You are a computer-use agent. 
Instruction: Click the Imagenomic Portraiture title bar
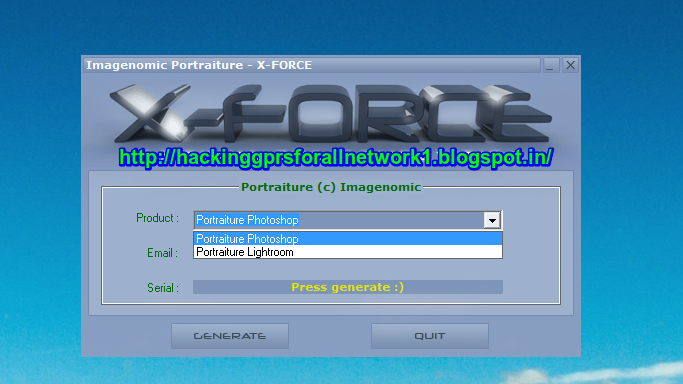[x=312, y=65]
